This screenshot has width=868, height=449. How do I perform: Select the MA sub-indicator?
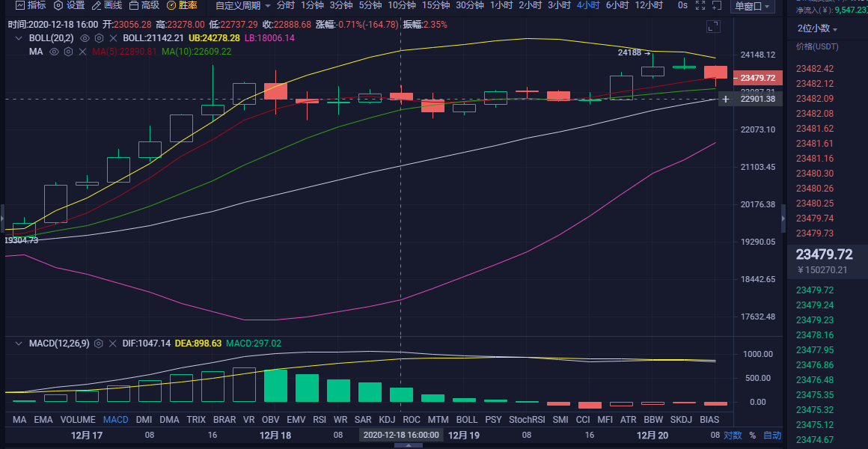(x=19, y=420)
